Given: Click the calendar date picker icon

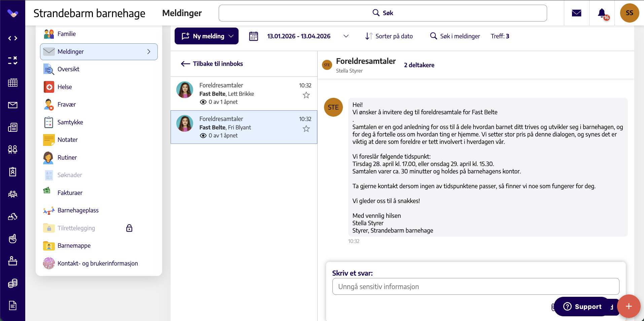Looking at the screenshot, I should 254,36.
